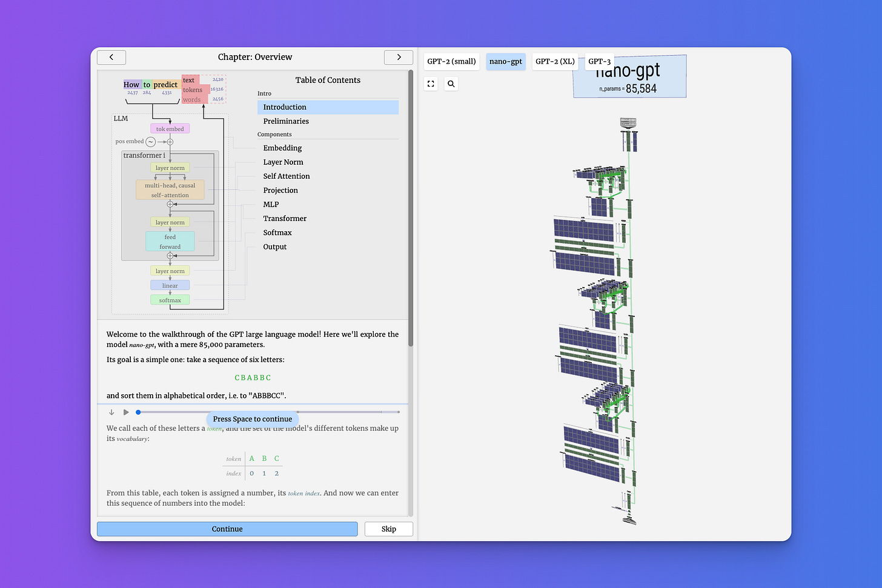Image resolution: width=882 pixels, height=588 pixels.
Task: Click the "Chapter: Overview" title
Action: 255,57
